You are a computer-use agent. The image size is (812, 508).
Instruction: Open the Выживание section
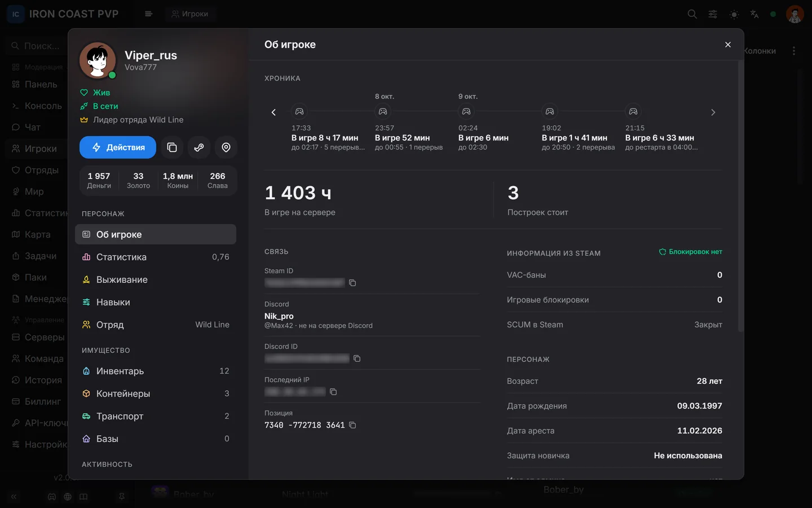point(156,279)
